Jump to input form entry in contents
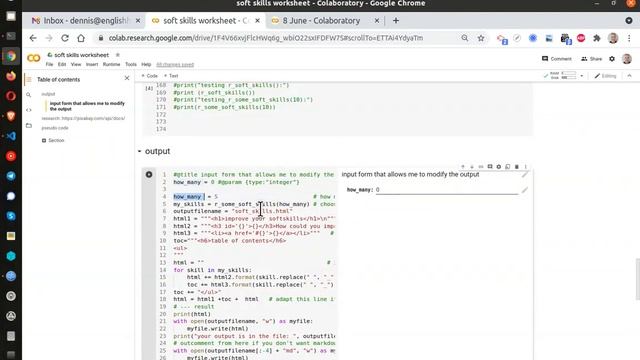Image resolution: width=640 pixels, height=360 pixels. [87, 106]
